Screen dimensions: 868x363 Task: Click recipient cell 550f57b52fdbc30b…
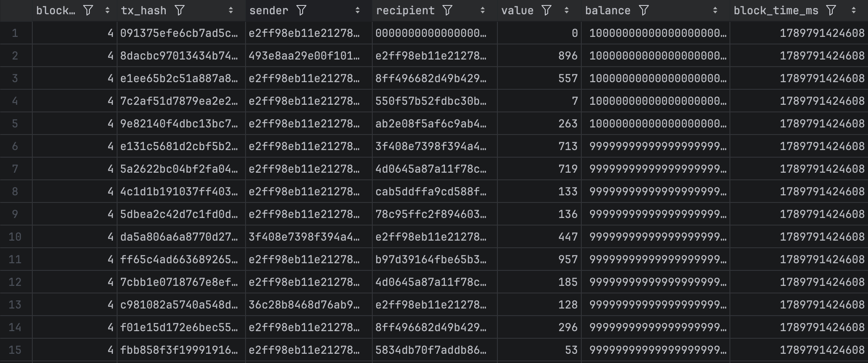click(434, 101)
